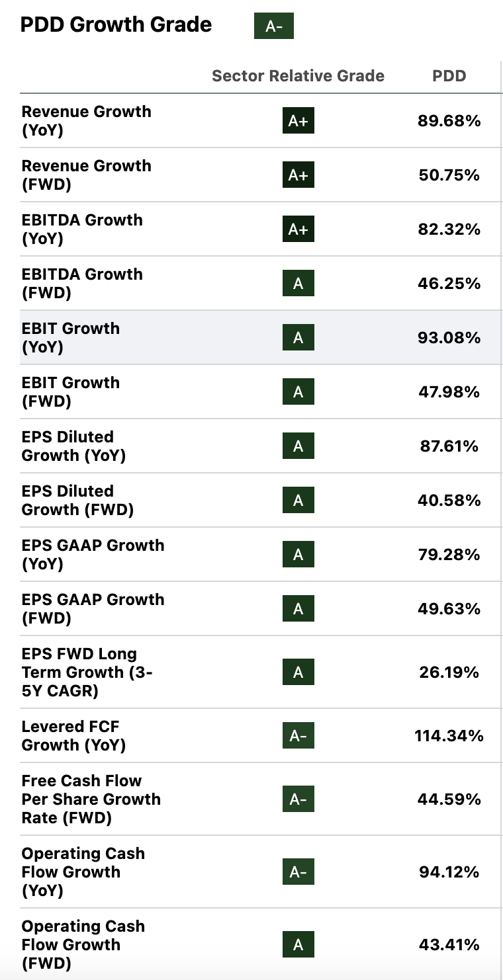This screenshot has width=503, height=980.
Task: Click the overall A- growth grade badge
Action: click(273, 26)
